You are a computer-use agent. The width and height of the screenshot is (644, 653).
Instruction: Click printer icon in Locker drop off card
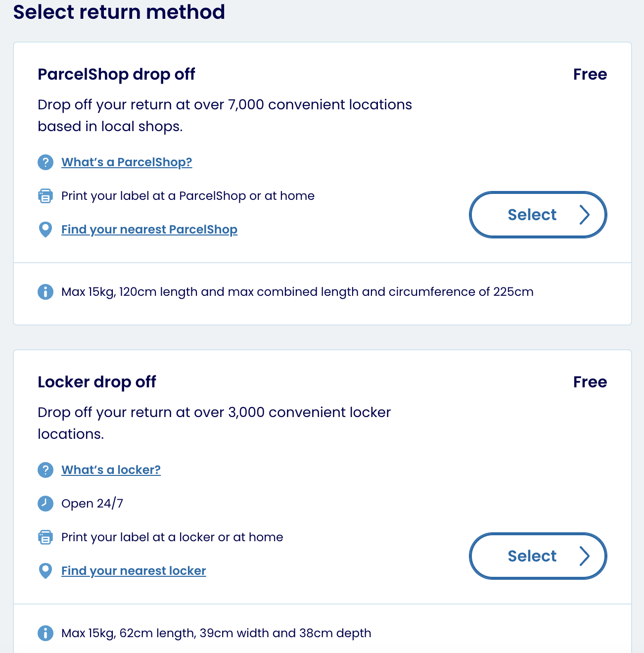pos(46,537)
